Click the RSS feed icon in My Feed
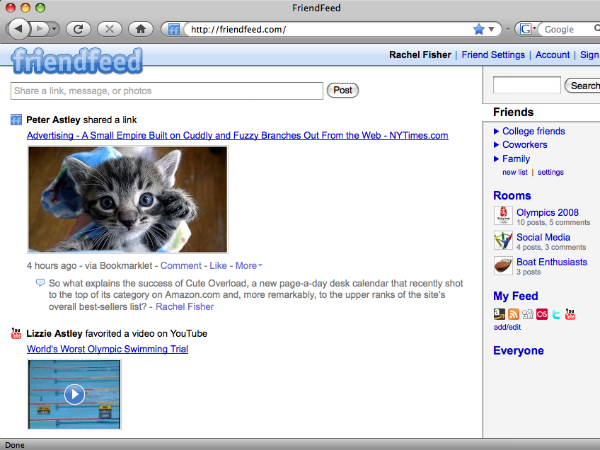Image resolution: width=600 pixels, height=450 pixels. point(514,314)
